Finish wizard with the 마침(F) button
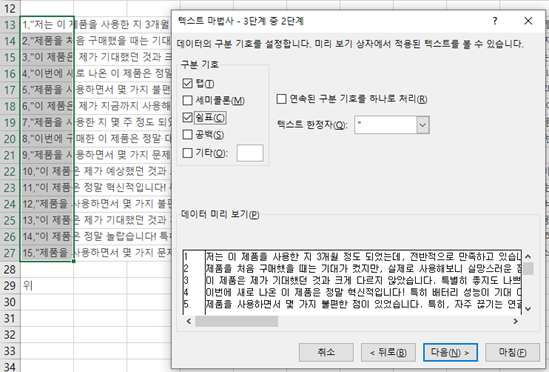The image size is (549, 372). click(512, 352)
